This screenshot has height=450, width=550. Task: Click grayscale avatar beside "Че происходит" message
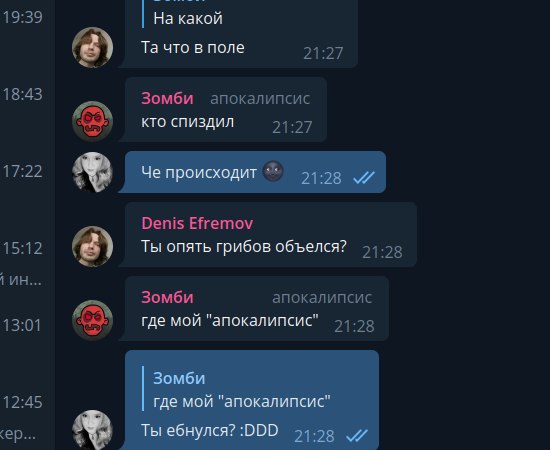point(93,172)
